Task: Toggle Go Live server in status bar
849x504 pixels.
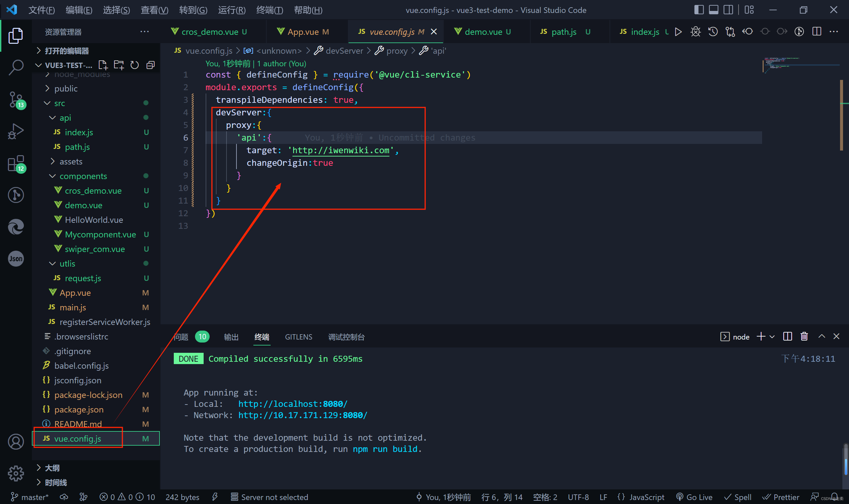Action: [x=694, y=497]
